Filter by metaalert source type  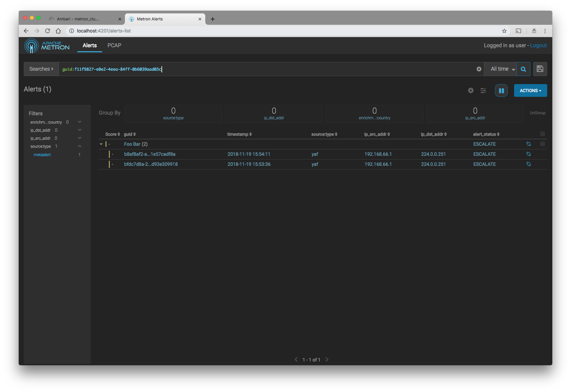(x=42, y=155)
